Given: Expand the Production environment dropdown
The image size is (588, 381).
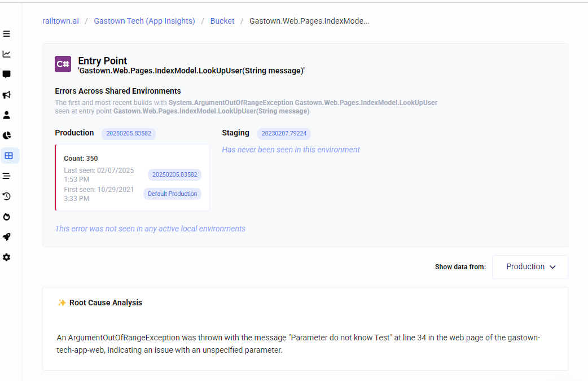Looking at the screenshot, I should pos(530,267).
